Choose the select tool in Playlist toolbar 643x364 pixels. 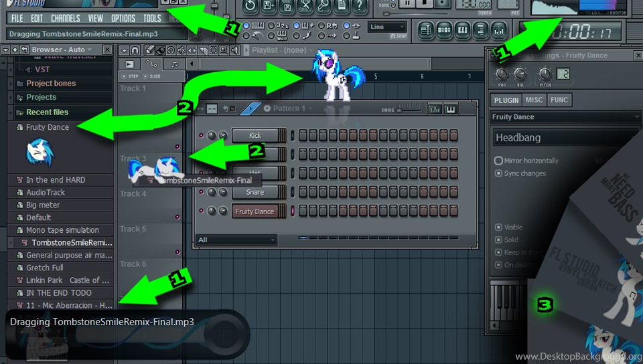click(214, 50)
